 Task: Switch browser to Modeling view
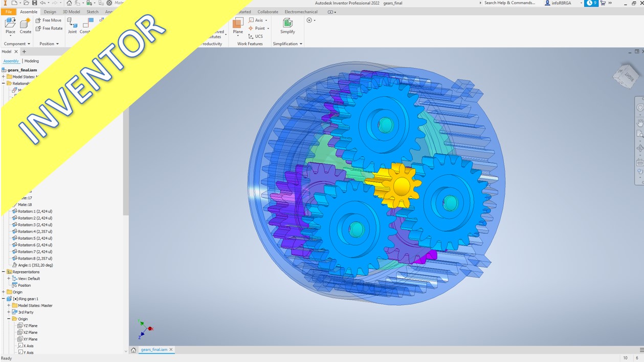click(32, 61)
